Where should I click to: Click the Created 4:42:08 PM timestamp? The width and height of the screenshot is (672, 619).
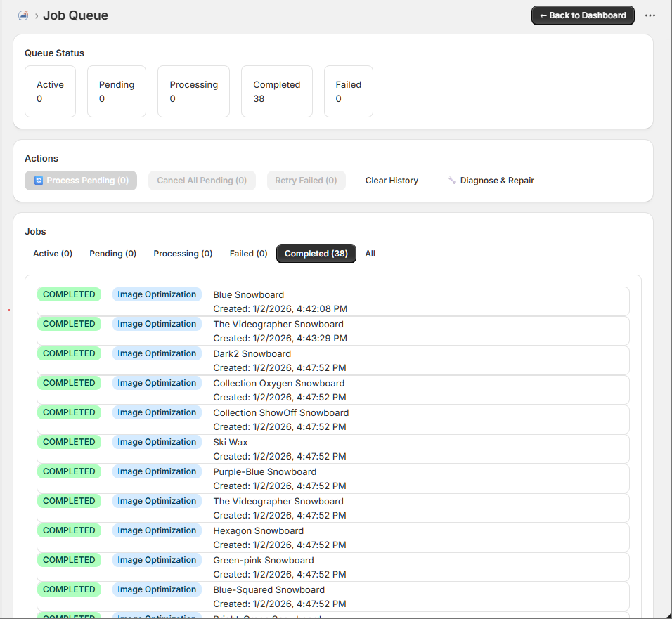(x=280, y=309)
